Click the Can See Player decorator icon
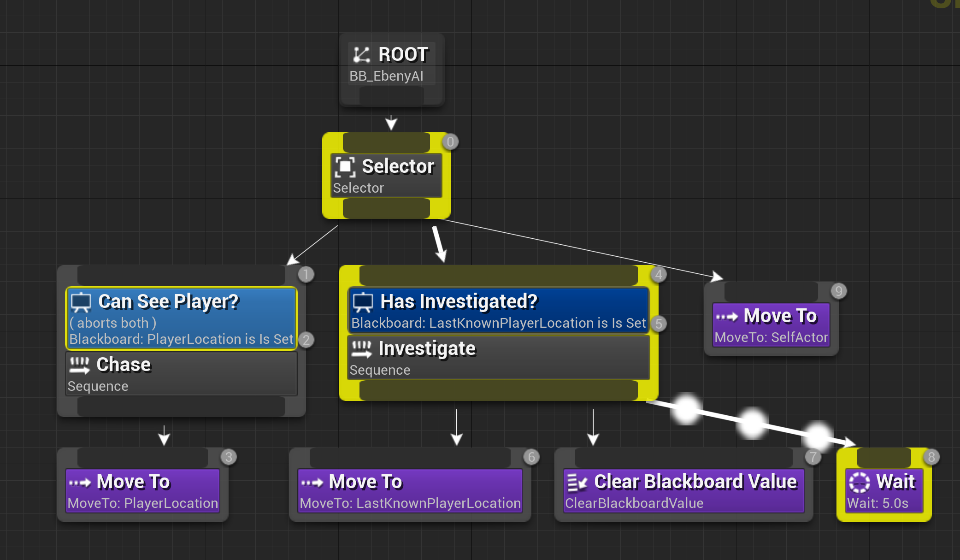Image resolution: width=960 pixels, height=560 pixels. (81, 302)
